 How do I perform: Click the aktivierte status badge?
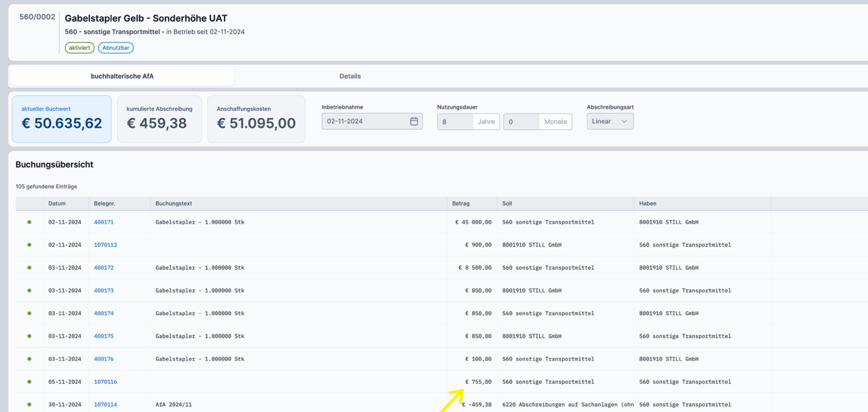coord(79,48)
